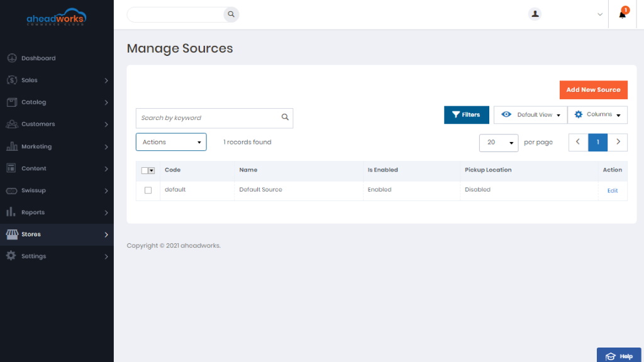Click the Marketing bar chart icon
Image resolution: width=644 pixels, height=362 pixels.
12,146
